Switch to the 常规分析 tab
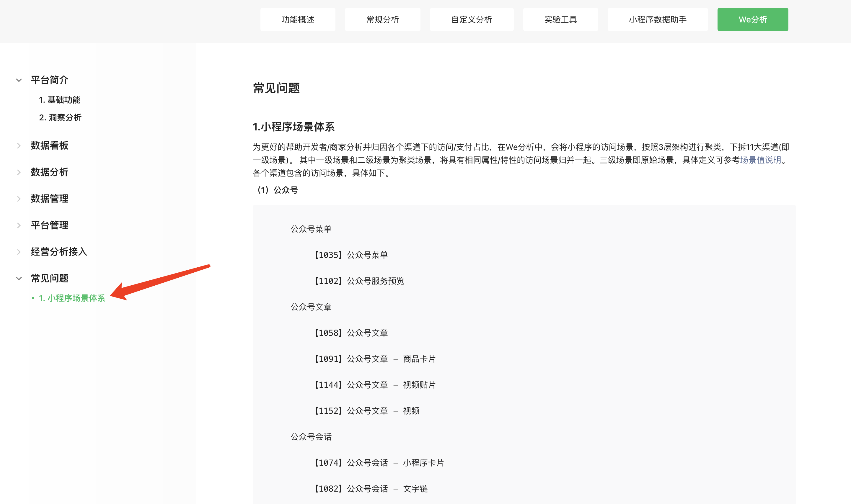Screen dimensions: 851x504 tap(382, 20)
